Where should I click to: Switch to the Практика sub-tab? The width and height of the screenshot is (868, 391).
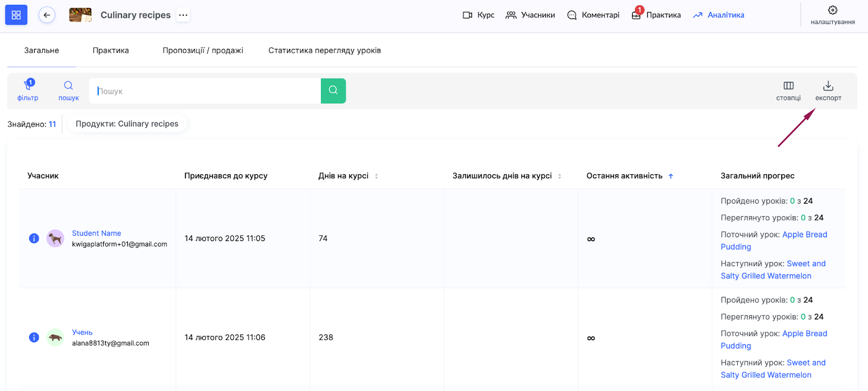[x=111, y=51]
